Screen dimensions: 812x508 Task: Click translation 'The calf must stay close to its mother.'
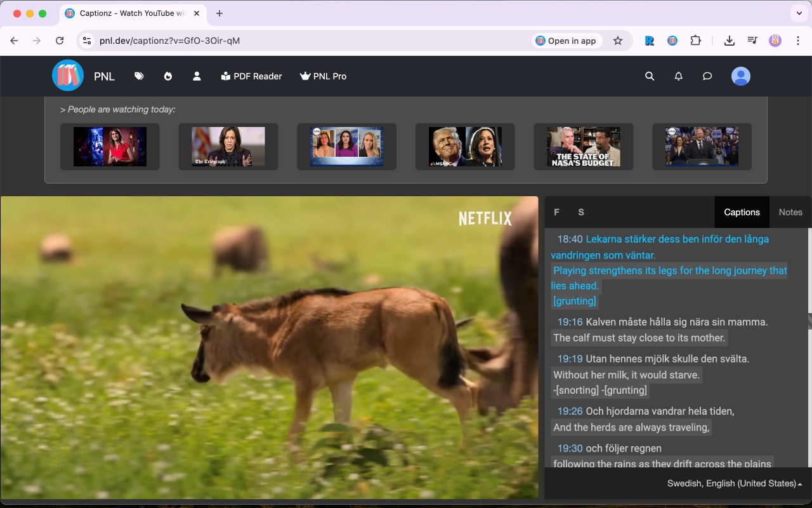[639, 338]
